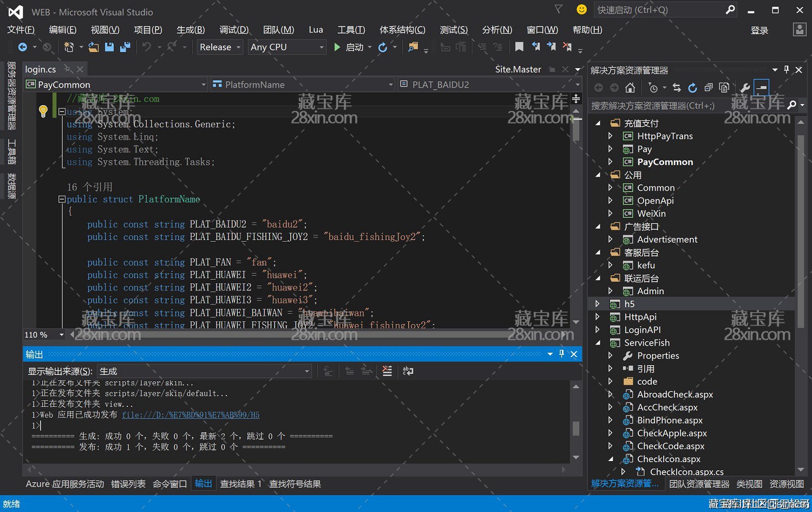
Task: Expand the h5 project node
Action: pyautogui.click(x=598, y=304)
